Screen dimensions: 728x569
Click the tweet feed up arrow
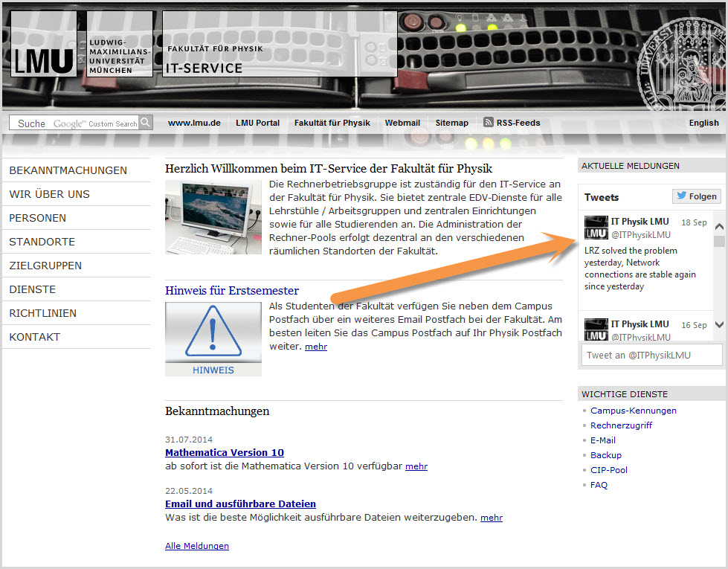(x=719, y=227)
